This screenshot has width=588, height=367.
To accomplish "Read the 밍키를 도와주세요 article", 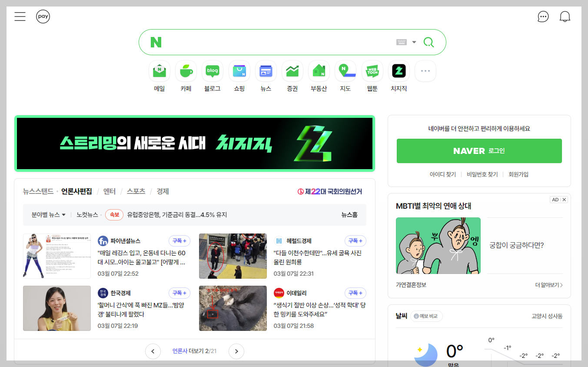I will (x=320, y=310).
